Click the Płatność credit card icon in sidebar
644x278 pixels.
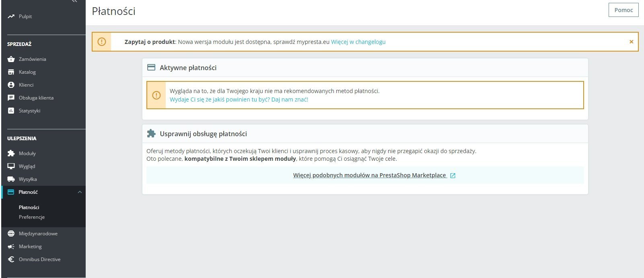(x=11, y=192)
